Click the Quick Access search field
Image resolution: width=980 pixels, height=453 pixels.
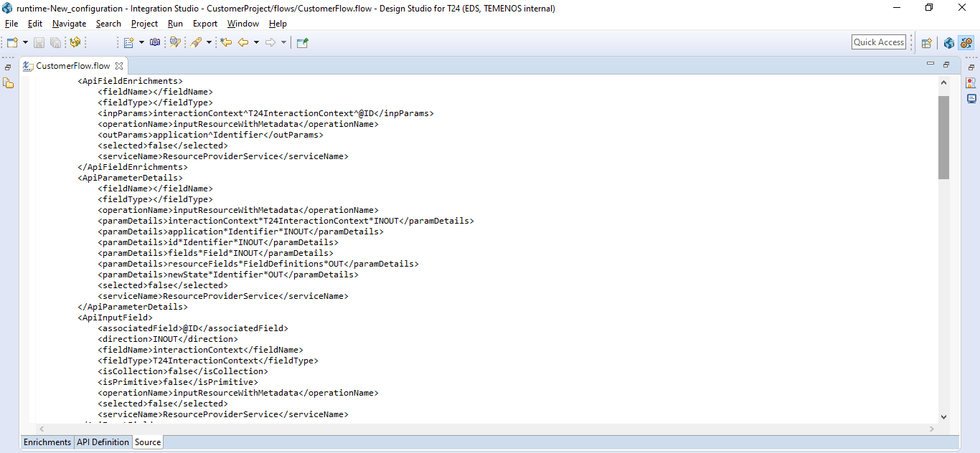click(x=879, y=42)
